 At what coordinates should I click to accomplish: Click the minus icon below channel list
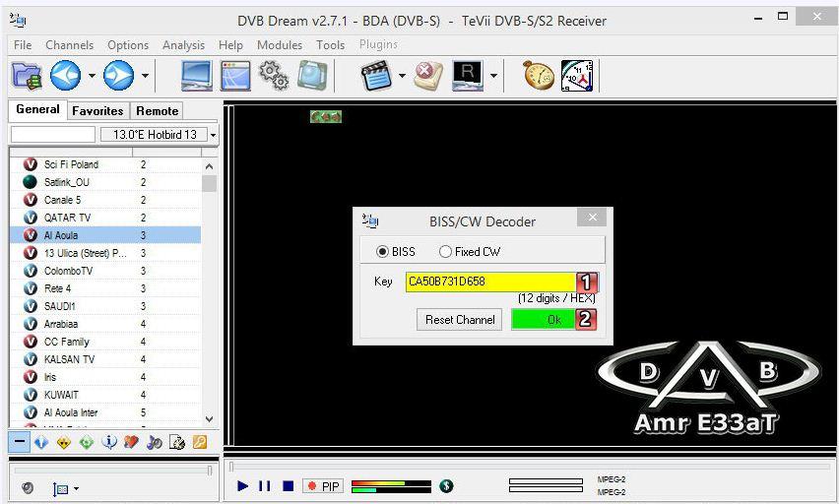(20, 442)
